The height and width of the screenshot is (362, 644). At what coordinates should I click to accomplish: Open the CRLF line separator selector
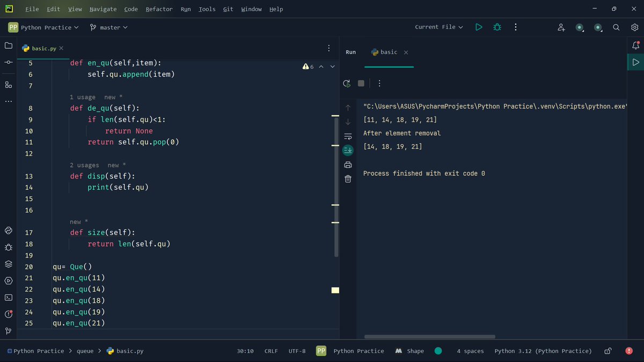(271, 351)
